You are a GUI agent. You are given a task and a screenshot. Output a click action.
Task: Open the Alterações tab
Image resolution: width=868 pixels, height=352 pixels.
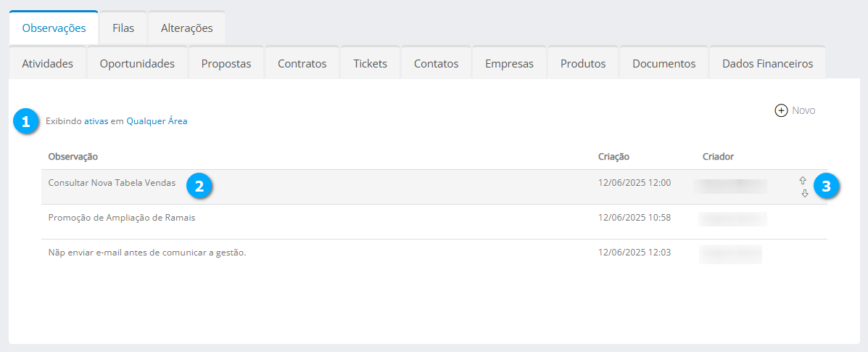186,28
